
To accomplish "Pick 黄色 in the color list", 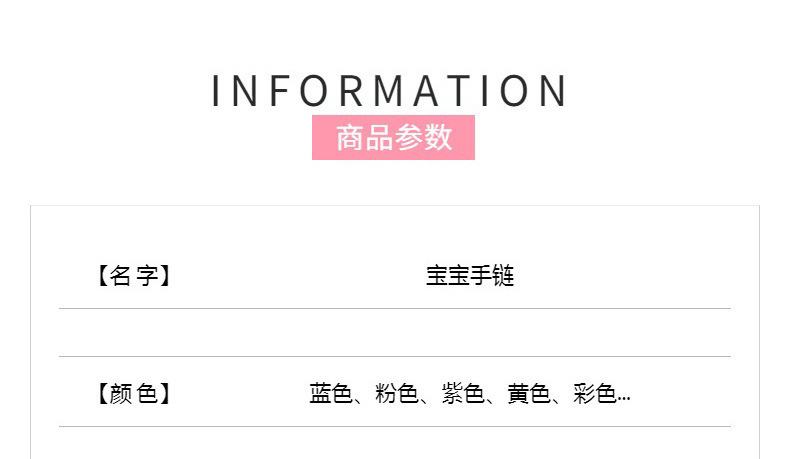I will (529, 394).
